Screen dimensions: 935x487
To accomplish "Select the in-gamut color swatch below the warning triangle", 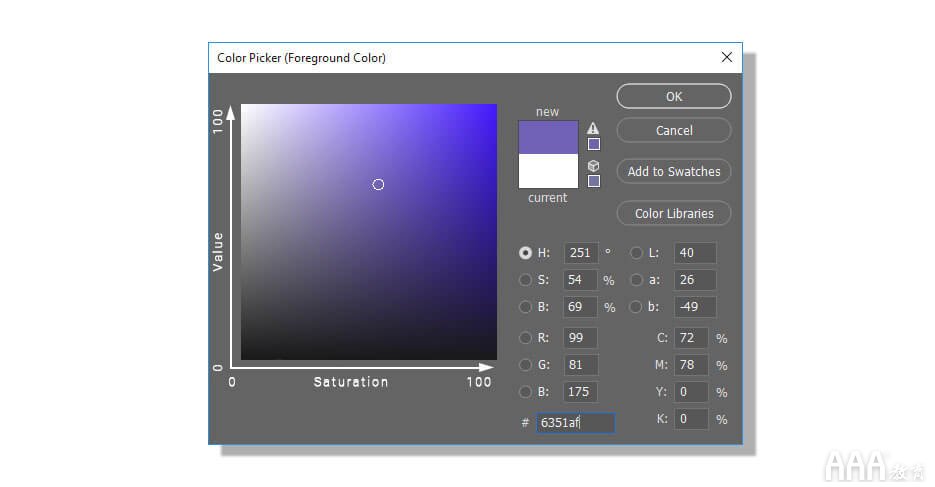I will click(594, 144).
